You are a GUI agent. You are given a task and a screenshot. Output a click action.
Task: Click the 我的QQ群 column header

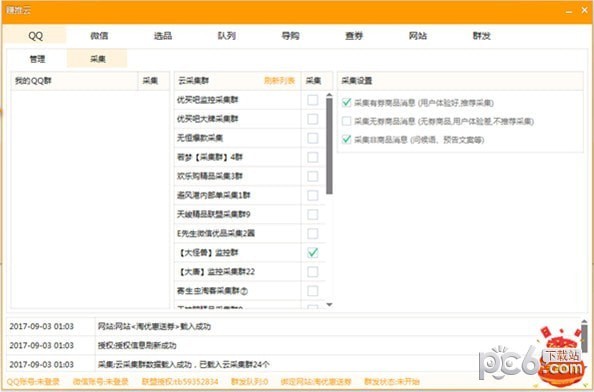pyautogui.click(x=74, y=81)
